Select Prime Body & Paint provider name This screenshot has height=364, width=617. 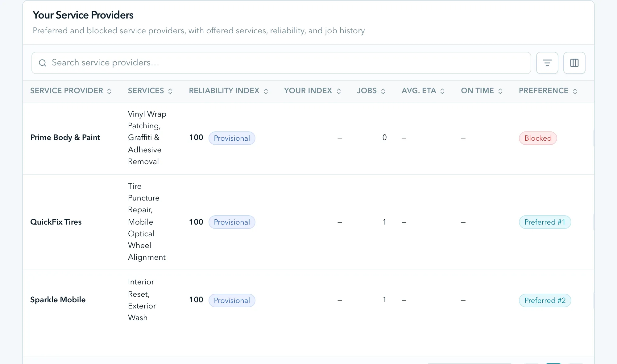click(65, 138)
